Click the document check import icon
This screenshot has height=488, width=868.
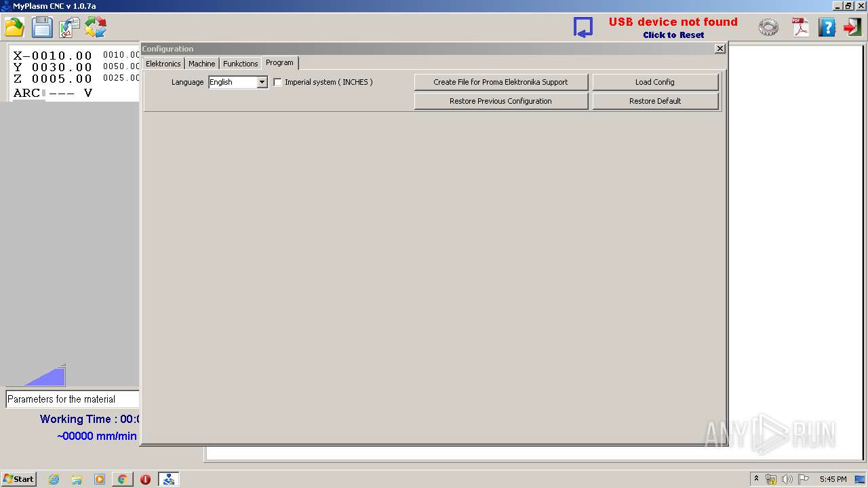(x=69, y=27)
